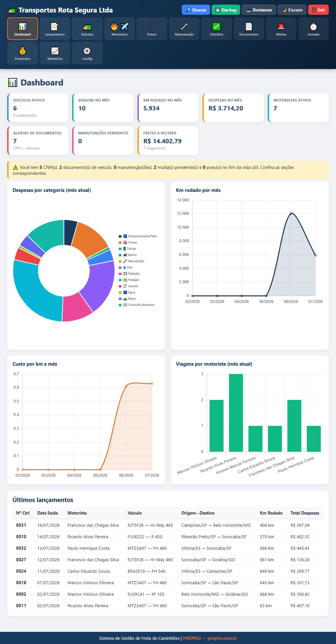
Task: Click the Buscar button
Action: tap(196, 10)
